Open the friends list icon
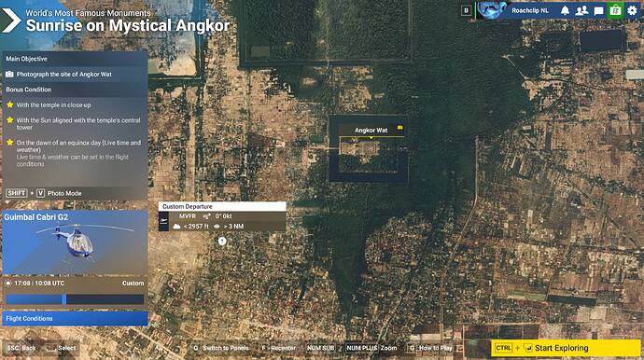Screen dimensions: 644x360 click(581, 10)
